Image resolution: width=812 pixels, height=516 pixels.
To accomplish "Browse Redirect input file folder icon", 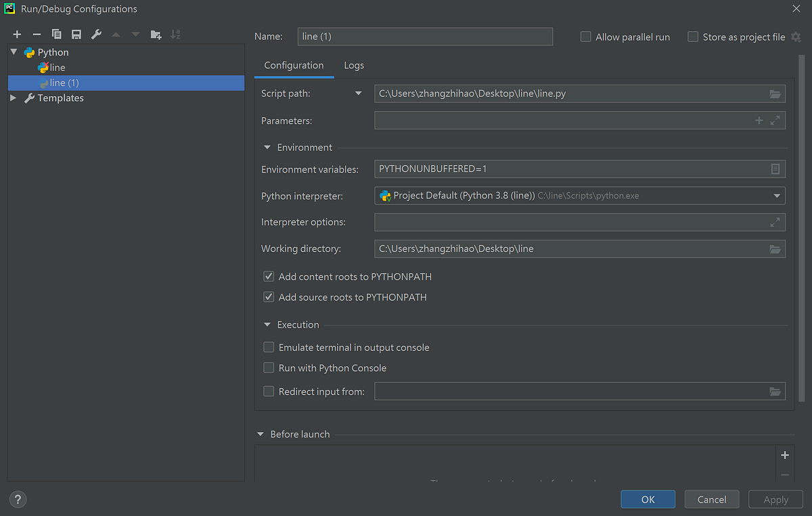I will tap(775, 391).
